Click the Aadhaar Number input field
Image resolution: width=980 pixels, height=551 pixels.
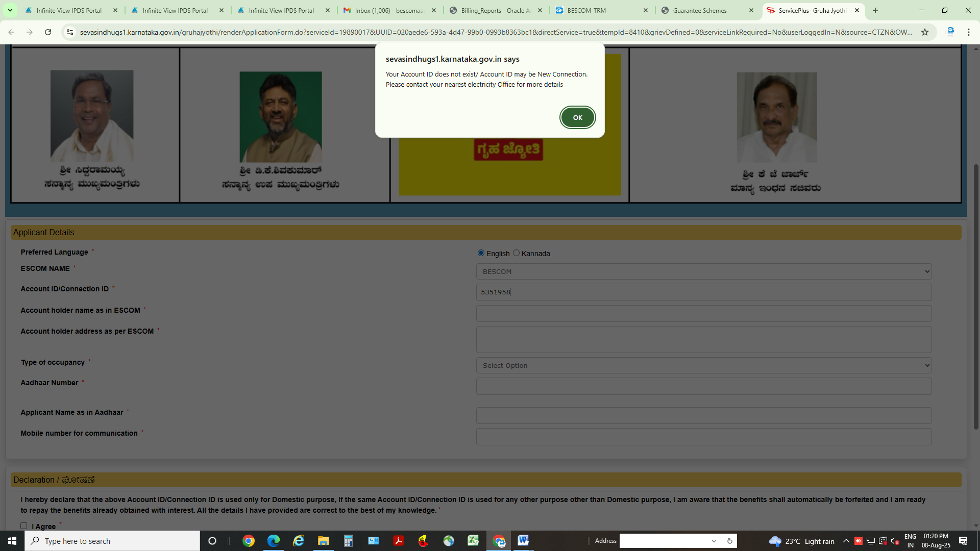(703, 386)
